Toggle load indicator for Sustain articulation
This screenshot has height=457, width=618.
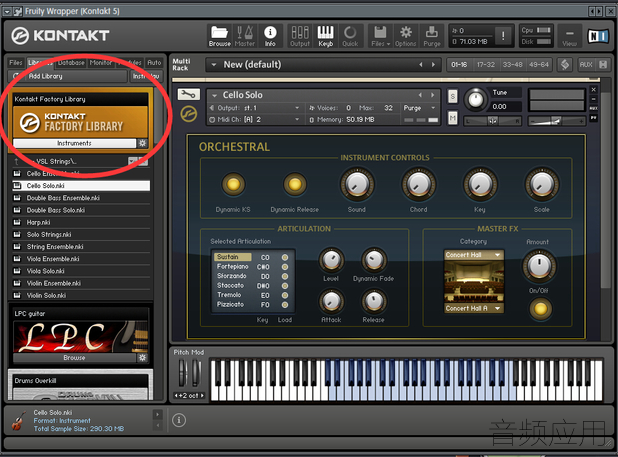click(x=285, y=257)
